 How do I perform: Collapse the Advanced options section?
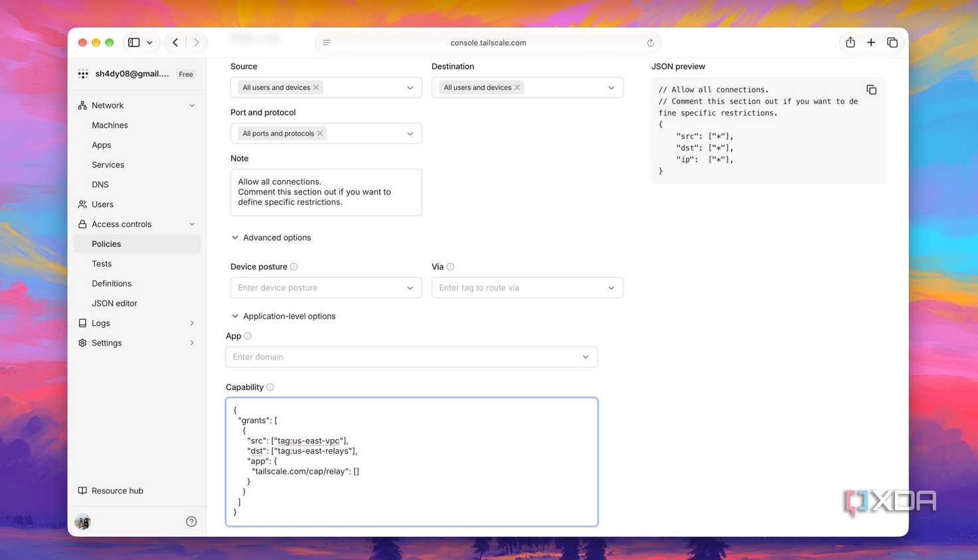(271, 238)
